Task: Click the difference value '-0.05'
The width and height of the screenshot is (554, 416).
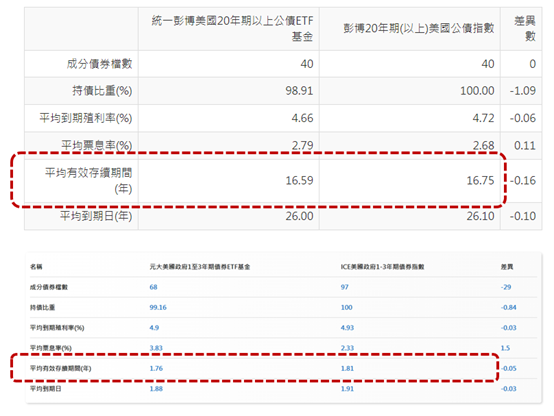Action: [508, 368]
